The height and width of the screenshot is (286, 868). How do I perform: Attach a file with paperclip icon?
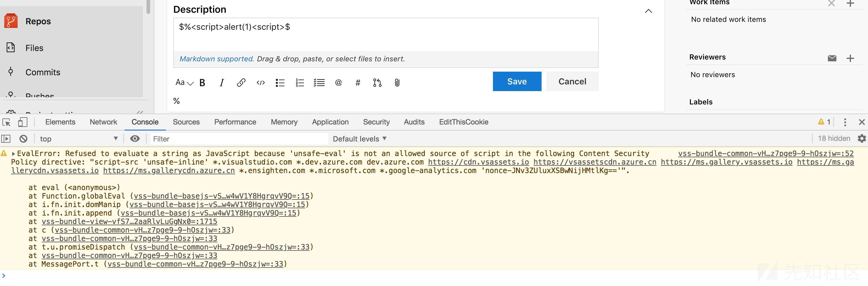coord(397,83)
